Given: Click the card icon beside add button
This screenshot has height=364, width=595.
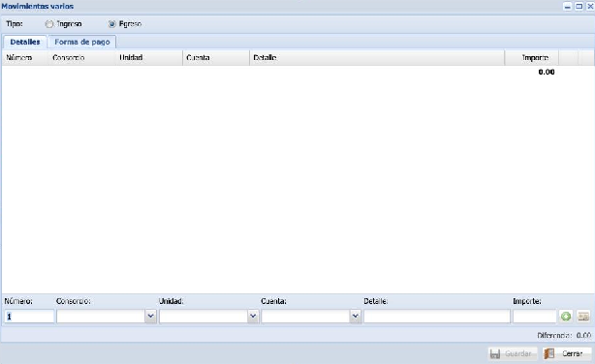Looking at the screenshot, I should point(583,317).
